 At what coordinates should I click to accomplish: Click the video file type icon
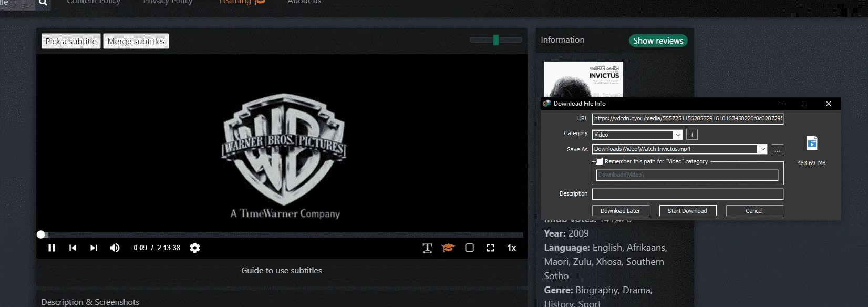[812, 143]
